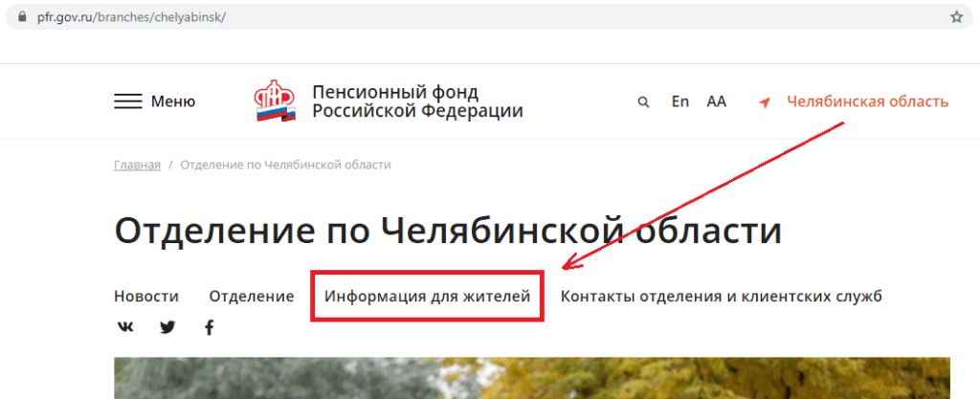980x399 pixels.
Task: Open Контакты отделения и клиентских служб
Action: click(722, 296)
